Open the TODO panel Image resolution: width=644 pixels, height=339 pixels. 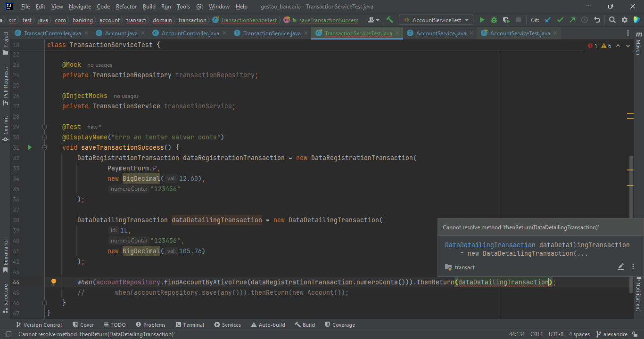pos(114,325)
